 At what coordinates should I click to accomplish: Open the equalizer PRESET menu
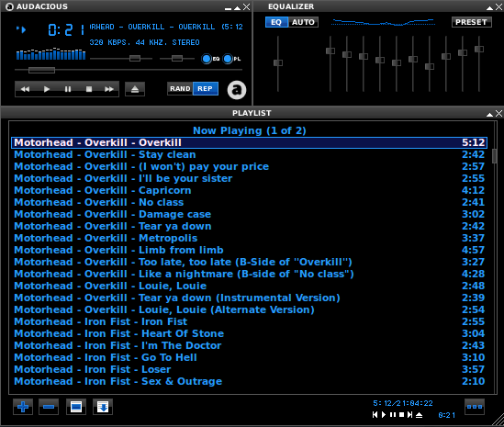pos(472,22)
